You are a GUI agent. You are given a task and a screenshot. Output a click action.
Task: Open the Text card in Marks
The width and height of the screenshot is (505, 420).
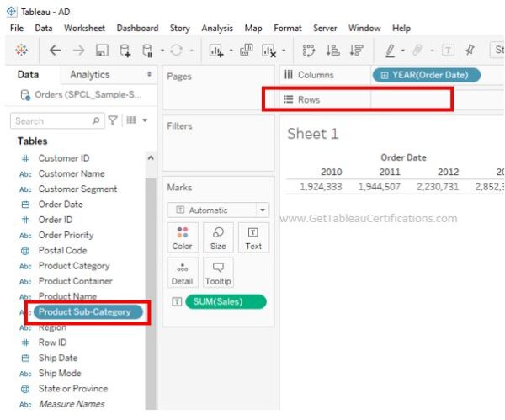coord(253,237)
